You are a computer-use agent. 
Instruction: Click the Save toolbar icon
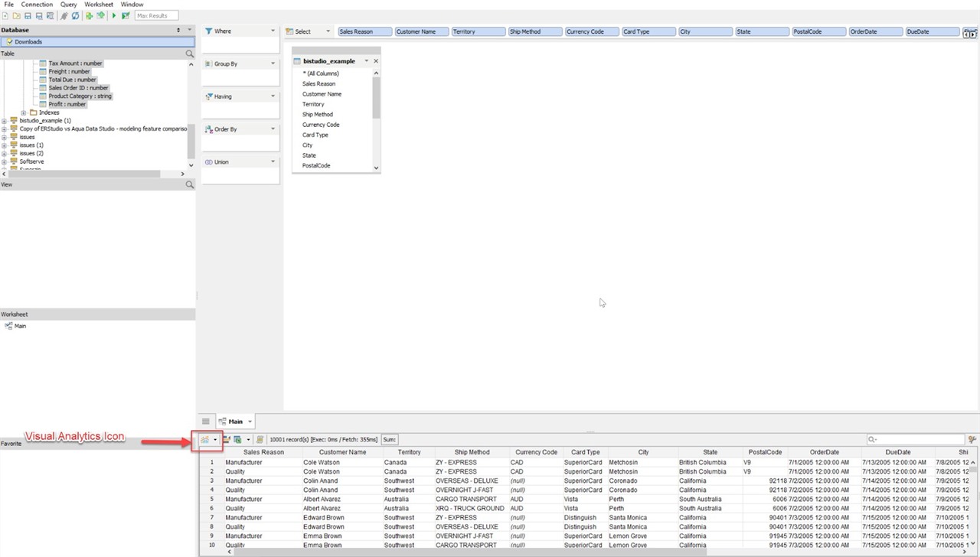coord(28,16)
